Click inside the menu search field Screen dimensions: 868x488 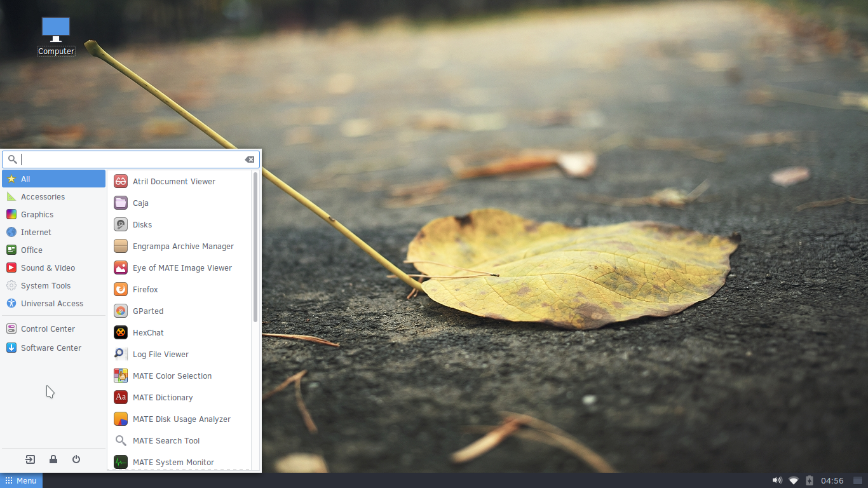131,159
